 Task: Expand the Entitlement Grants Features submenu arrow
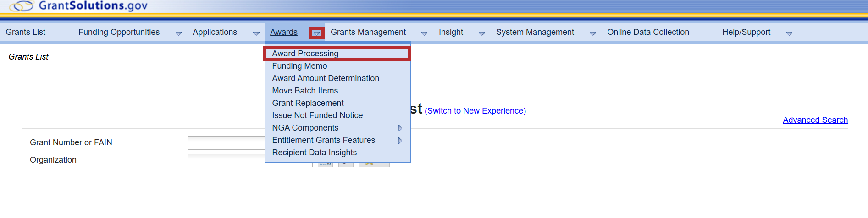pyautogui.click(x=400, y=141)
